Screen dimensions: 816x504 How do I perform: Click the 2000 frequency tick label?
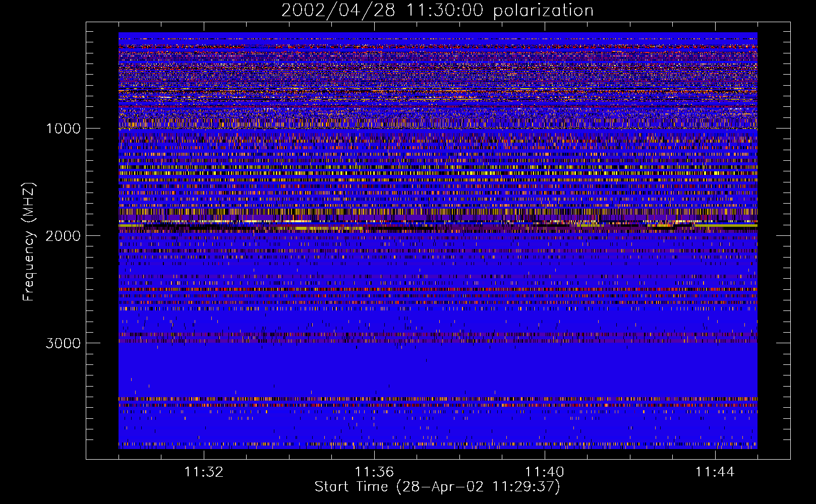point(63,236)
